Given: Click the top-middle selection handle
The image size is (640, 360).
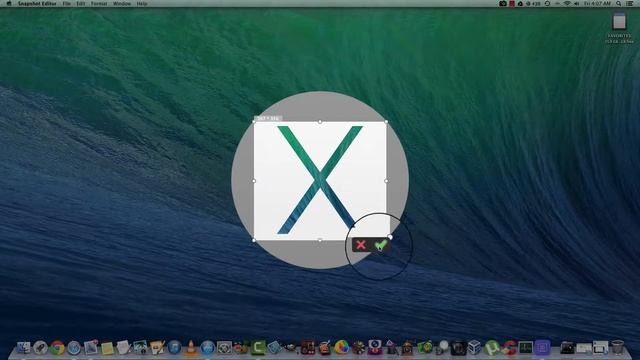Looking at the screenshot, I should [x=320, y=122].
